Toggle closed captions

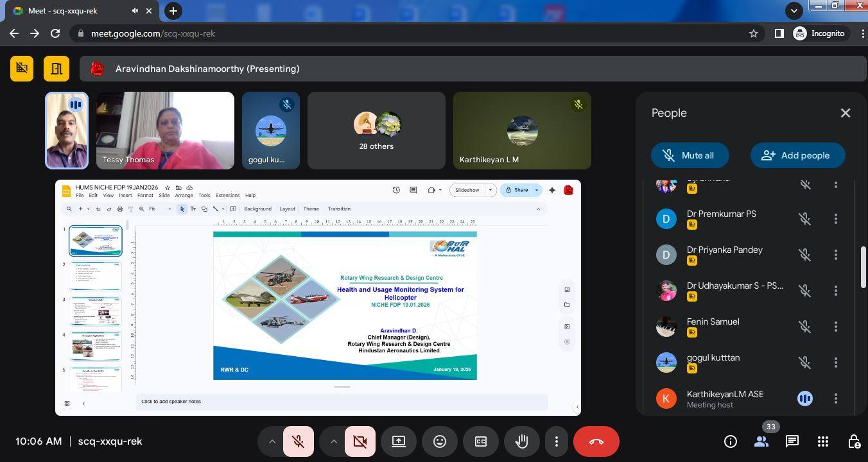(481, 441)
